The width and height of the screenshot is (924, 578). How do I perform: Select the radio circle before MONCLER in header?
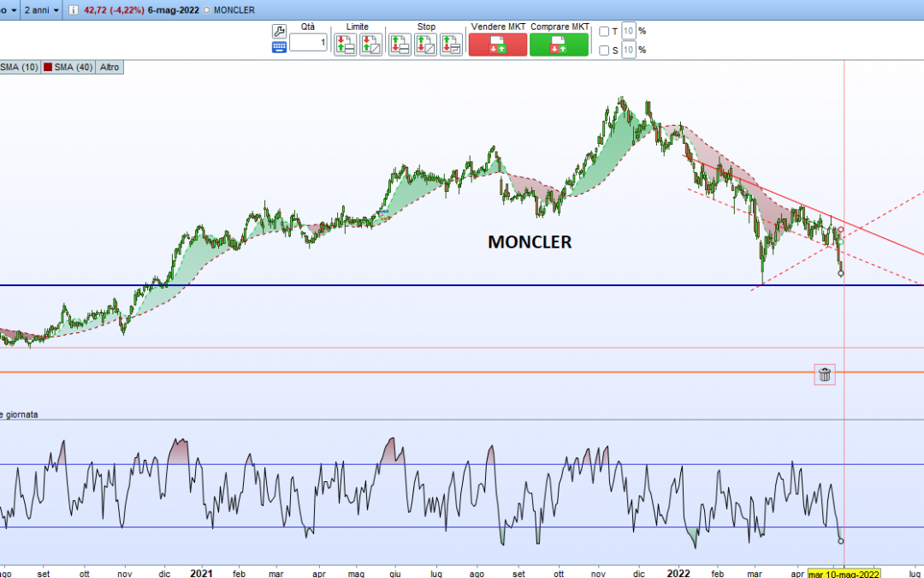click(206, 10)
